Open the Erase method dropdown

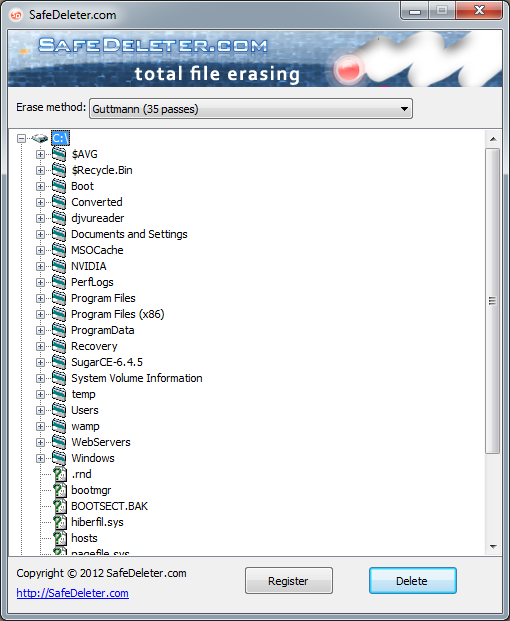pyautogui.click(x=251, y=109)
